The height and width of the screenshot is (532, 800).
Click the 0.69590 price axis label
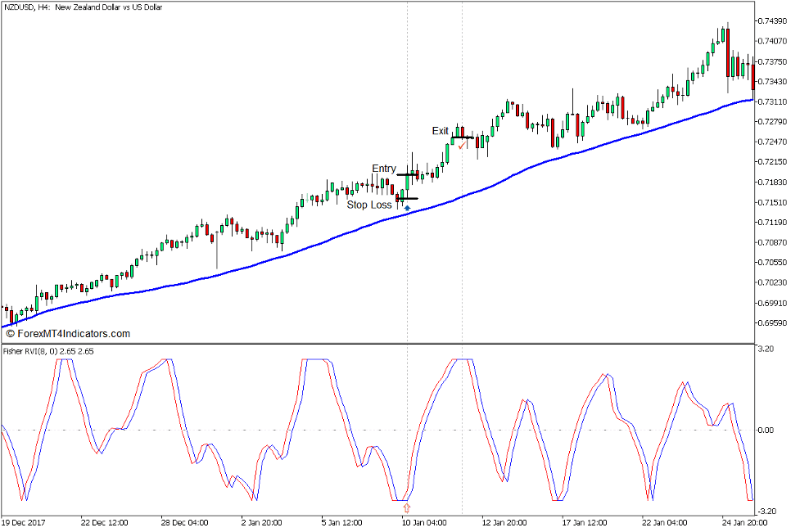(x=772, y=322)
